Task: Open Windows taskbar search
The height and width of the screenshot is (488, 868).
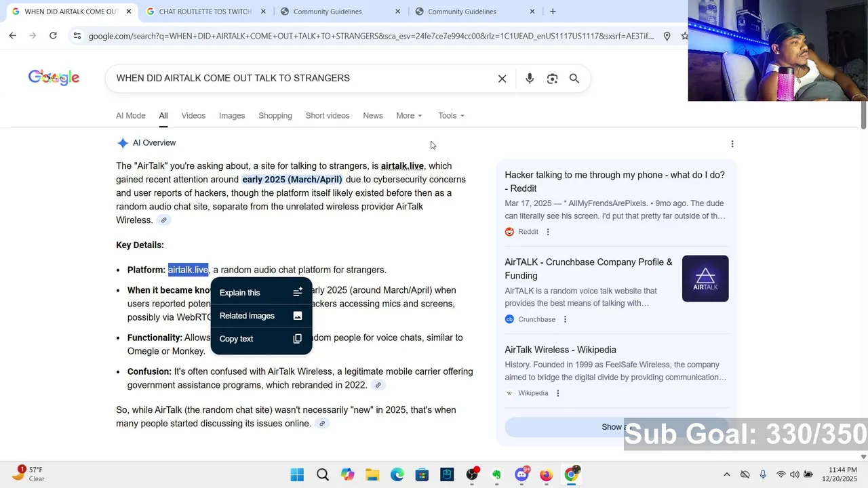Action: click(x=322, y=474)
